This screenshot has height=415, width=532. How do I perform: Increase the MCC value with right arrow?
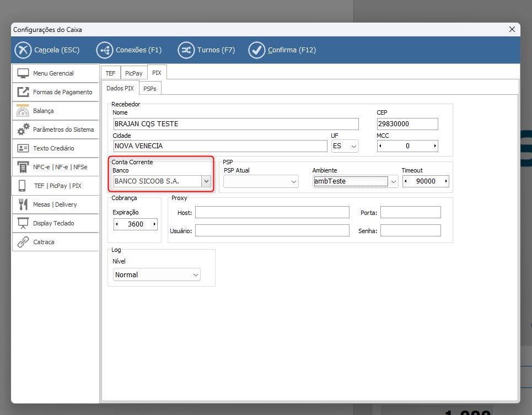point(435,146)
